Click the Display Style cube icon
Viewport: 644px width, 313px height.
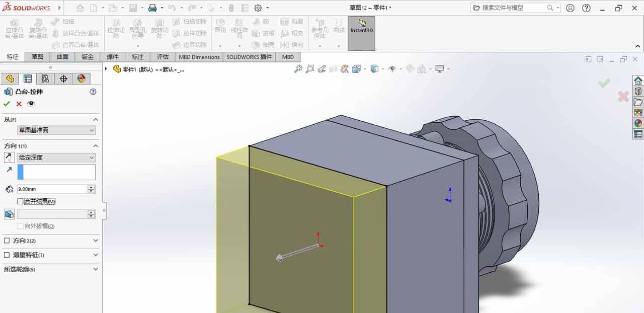[x=375, y=69]
